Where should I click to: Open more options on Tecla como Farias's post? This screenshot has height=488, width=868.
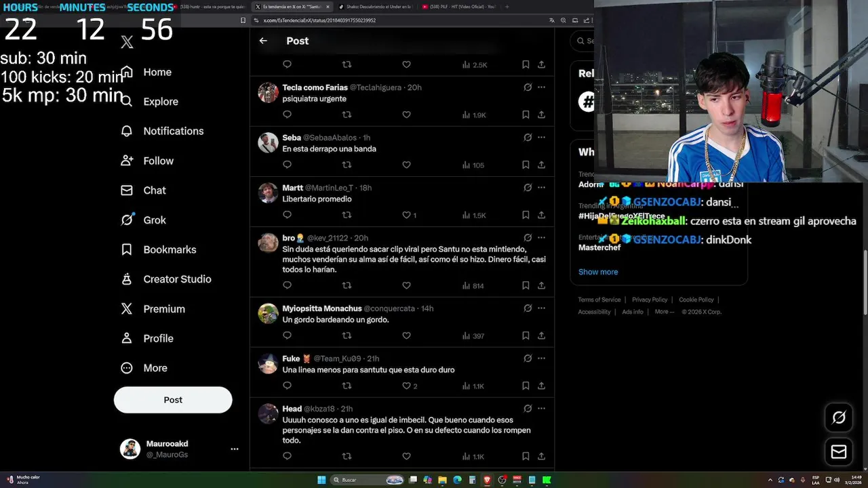541,87
